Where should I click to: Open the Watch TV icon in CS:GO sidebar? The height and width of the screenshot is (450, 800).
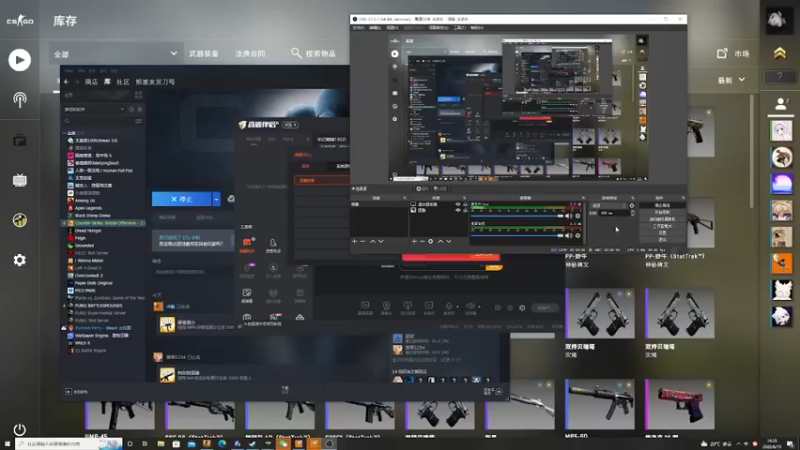click(x=19, y=180)
